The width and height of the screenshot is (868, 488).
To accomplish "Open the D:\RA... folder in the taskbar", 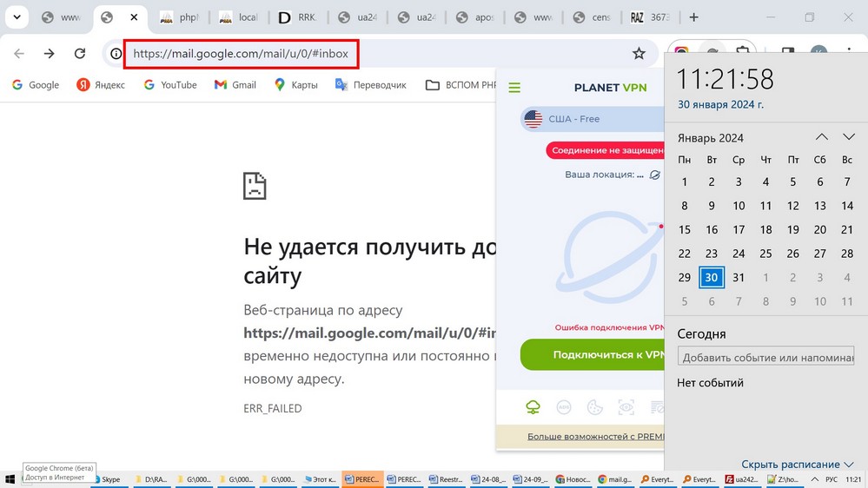I will coord(152,479).
